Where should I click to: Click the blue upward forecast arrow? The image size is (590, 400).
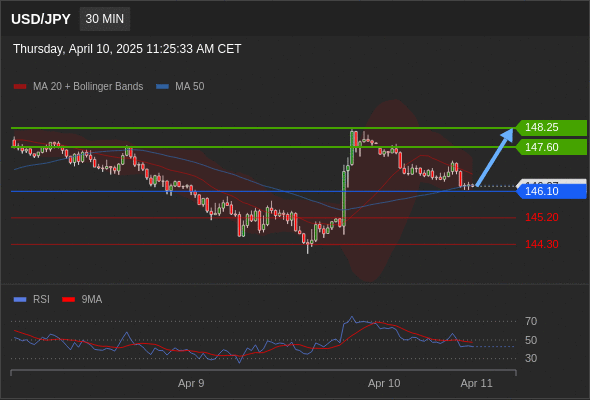(x=495, y=157)
